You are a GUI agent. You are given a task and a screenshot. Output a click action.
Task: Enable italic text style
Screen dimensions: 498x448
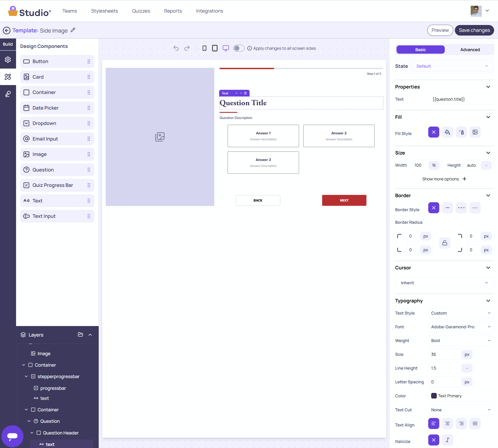click(447, 440)
